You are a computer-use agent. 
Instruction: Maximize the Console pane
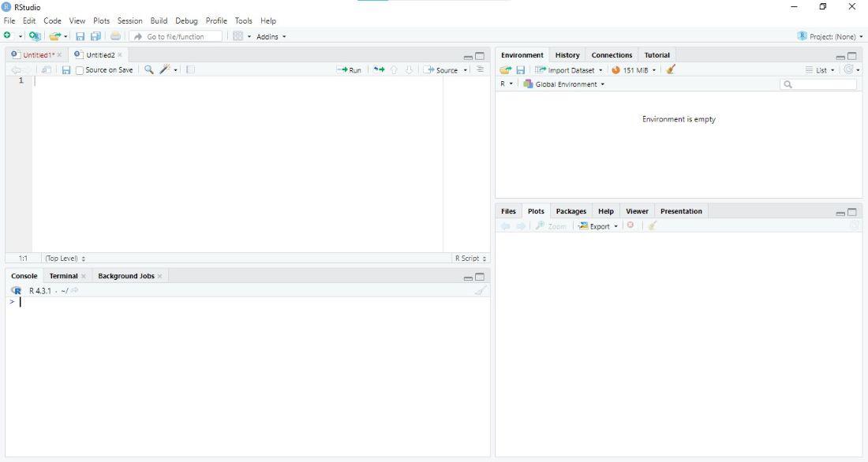pos(480,277)
